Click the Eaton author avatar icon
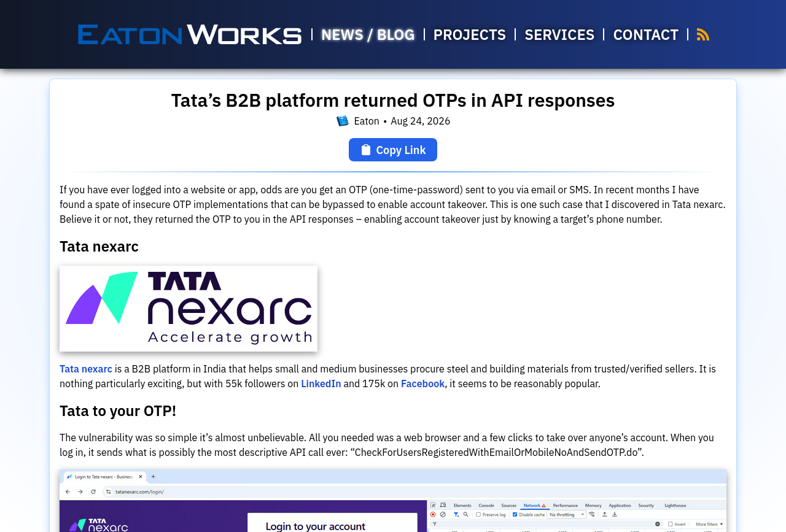This screenshot has width=786, height=532. (343, 121)
